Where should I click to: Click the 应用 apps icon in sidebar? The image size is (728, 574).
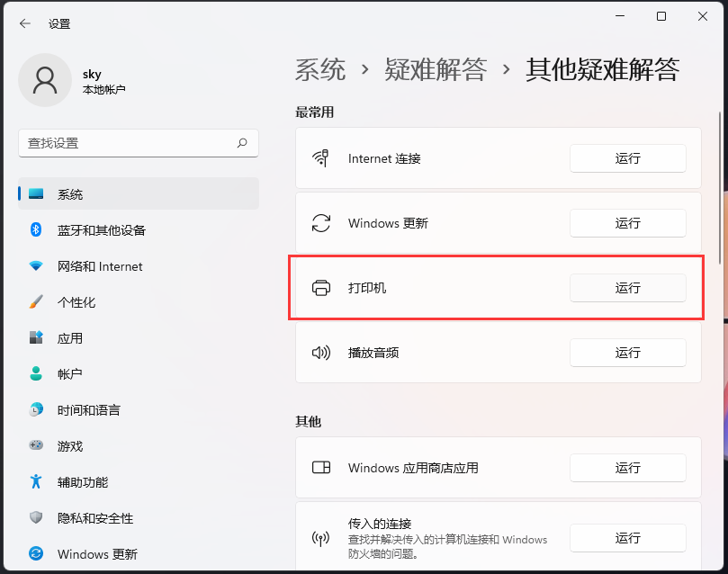(x=36, y=337)
